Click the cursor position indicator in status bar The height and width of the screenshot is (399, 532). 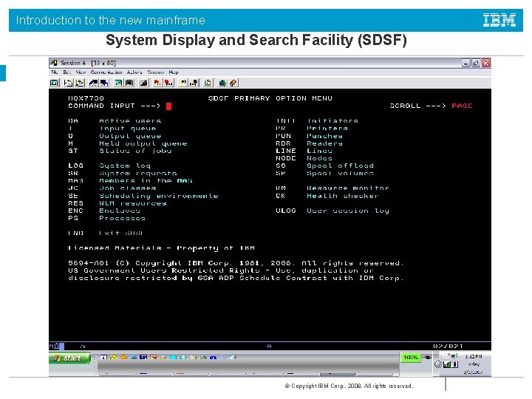pyautogui.click(x=448, y=346)
